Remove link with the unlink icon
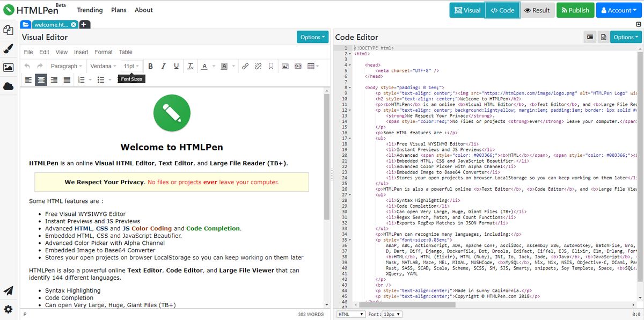 [x=258, y=66]
